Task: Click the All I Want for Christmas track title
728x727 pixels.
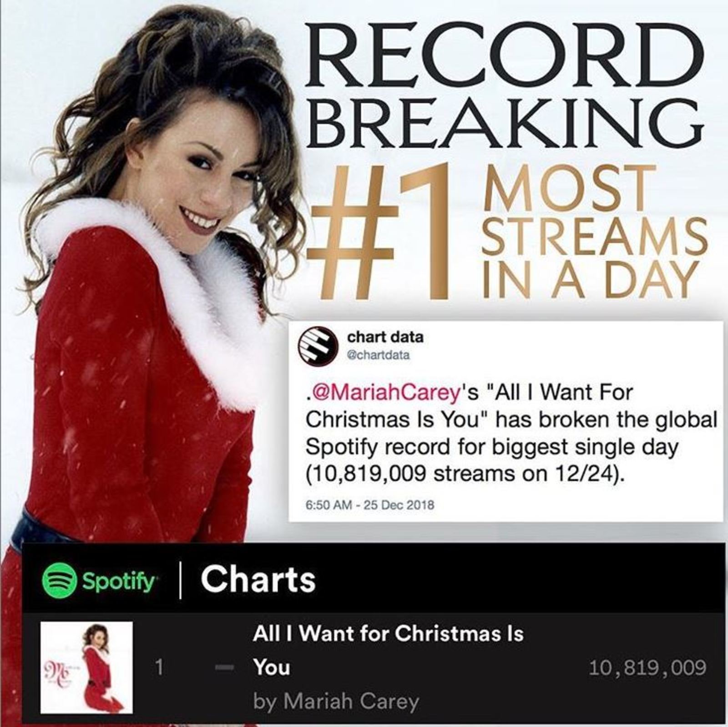Action: coord(388,651)
